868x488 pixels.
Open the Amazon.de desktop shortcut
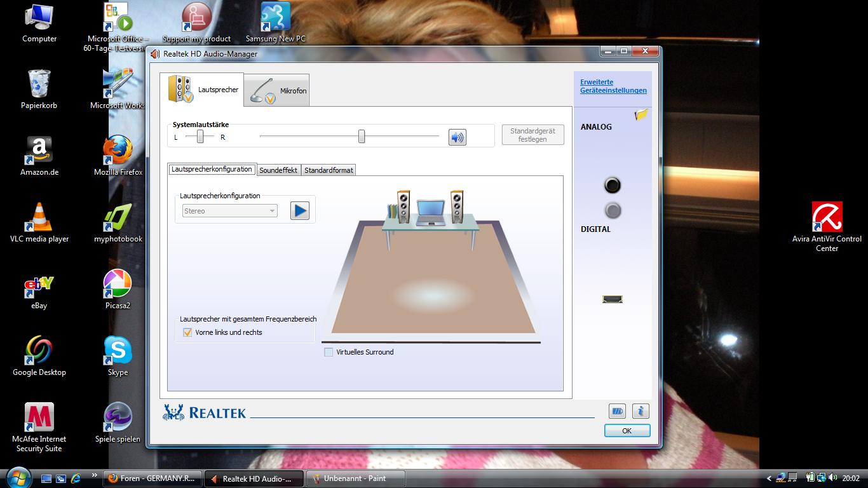[39, 156]
